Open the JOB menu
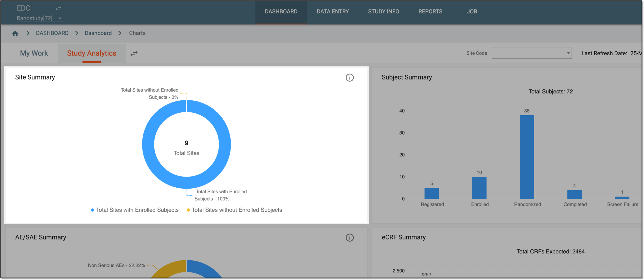 point(472,12)
